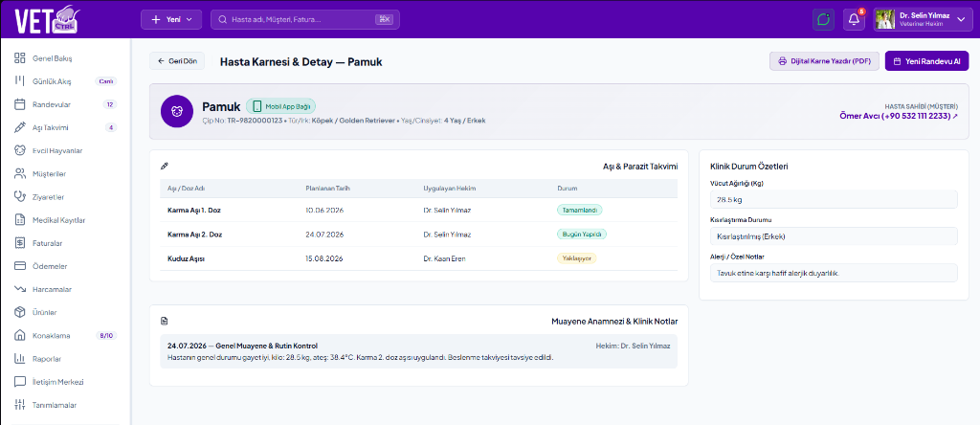Click Pamuk's round pet avatar icon

[176, 111]
